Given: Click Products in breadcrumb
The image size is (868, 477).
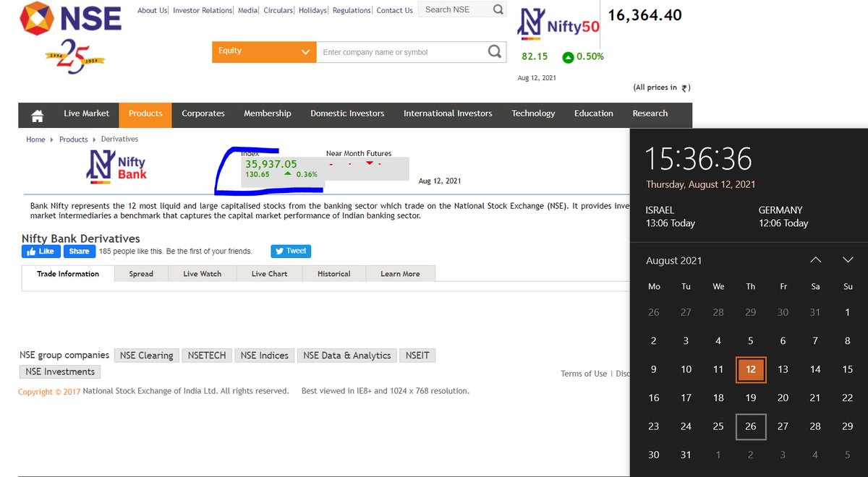Looking at the screenshot, I should (74, 139).
